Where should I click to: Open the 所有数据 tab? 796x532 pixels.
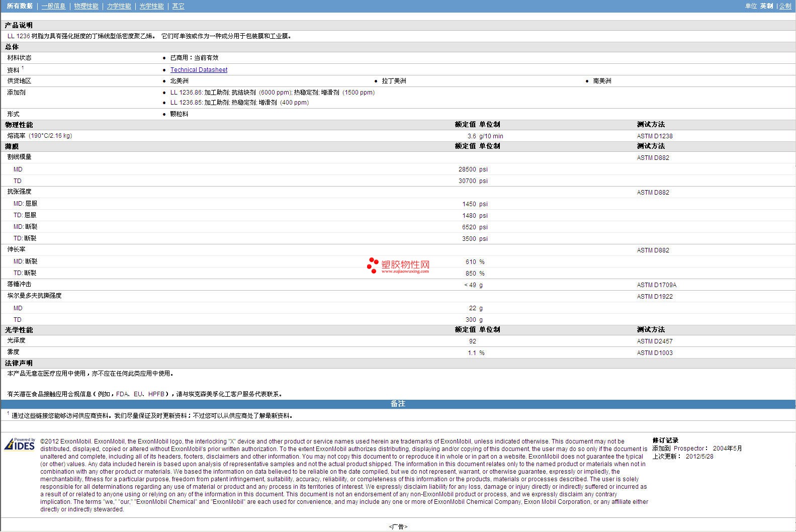pyautogui.click(x=20, y=6)
